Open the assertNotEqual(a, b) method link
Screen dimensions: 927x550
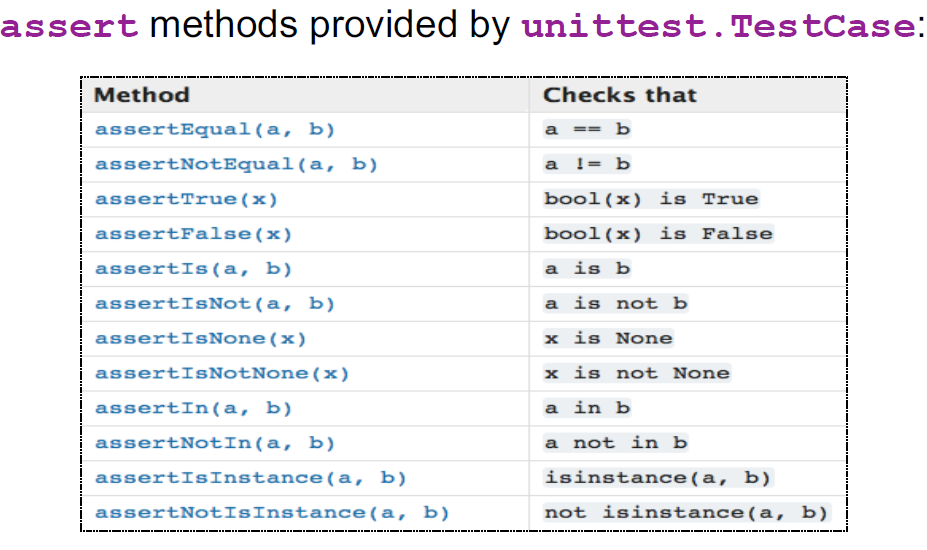[x=236, y=164]
